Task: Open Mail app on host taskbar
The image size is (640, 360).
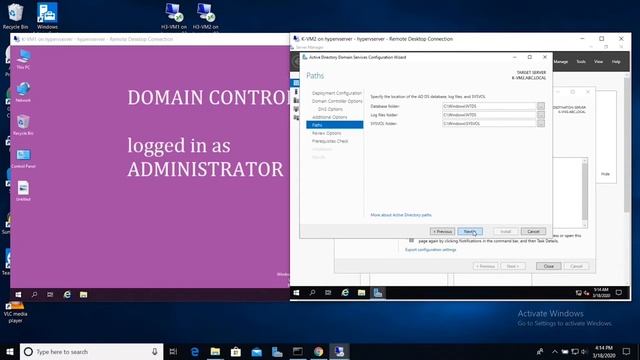Action: click(x=256, y=351)
